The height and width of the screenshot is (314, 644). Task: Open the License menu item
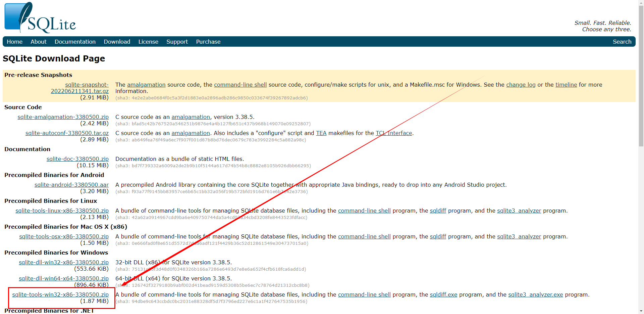pos(148,42)
